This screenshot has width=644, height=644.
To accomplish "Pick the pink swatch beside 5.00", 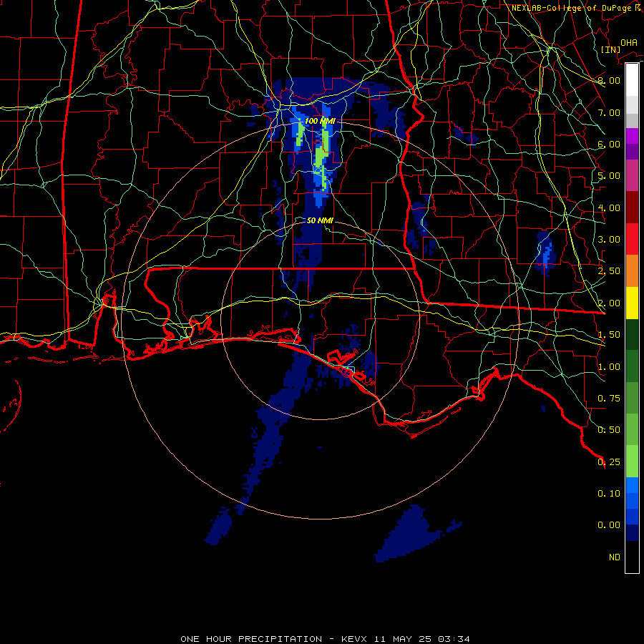I will tap(632, 175).
